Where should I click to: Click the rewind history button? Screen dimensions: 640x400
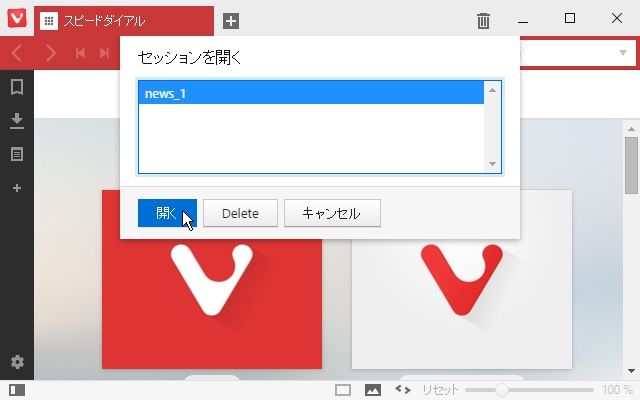click(80, 53)
